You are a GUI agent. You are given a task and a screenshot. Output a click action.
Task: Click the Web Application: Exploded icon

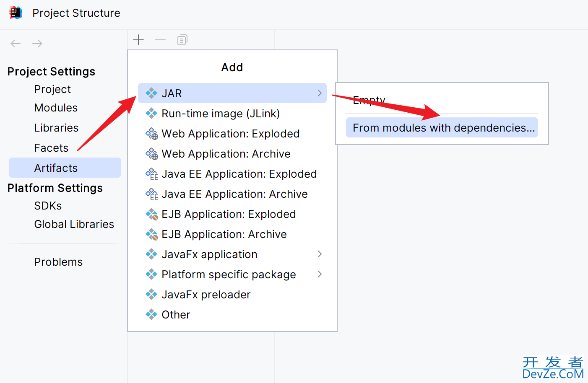[x=151, y=134]
